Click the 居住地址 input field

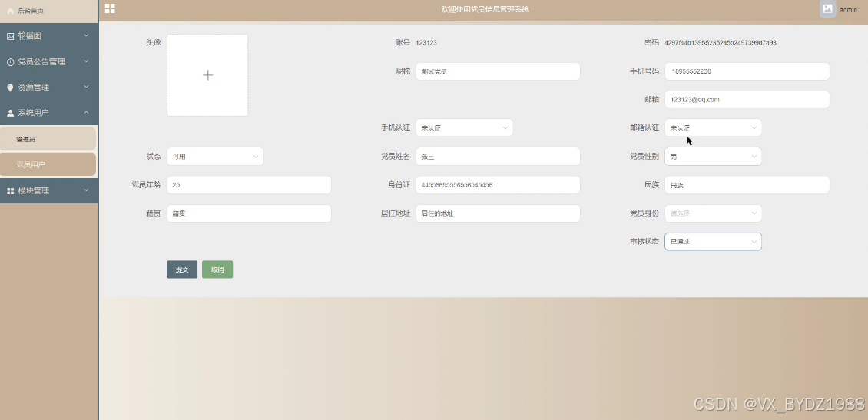pyautogui.click(x=498, y=213)
